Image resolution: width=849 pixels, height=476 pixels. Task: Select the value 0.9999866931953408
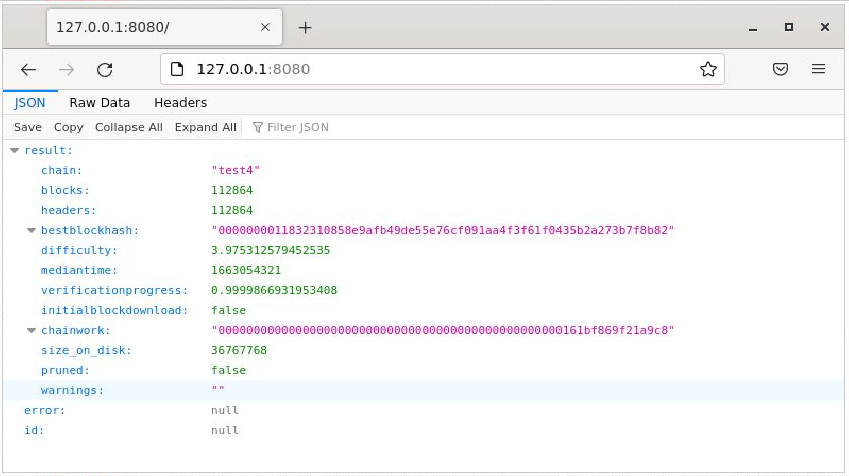(274, 290)
